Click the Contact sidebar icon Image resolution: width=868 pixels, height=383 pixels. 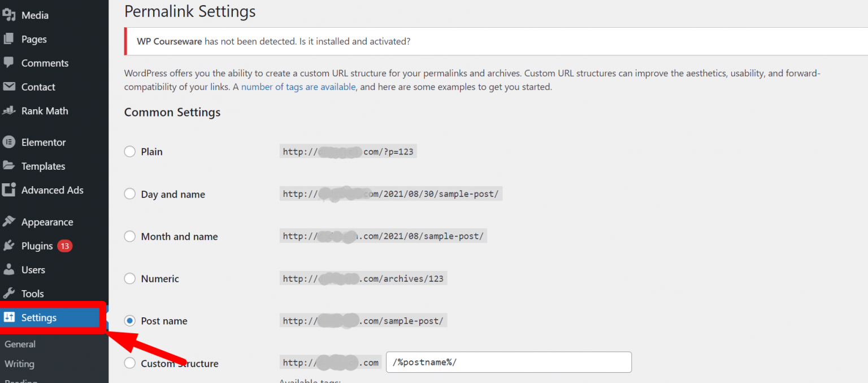(x=9, y=87)
